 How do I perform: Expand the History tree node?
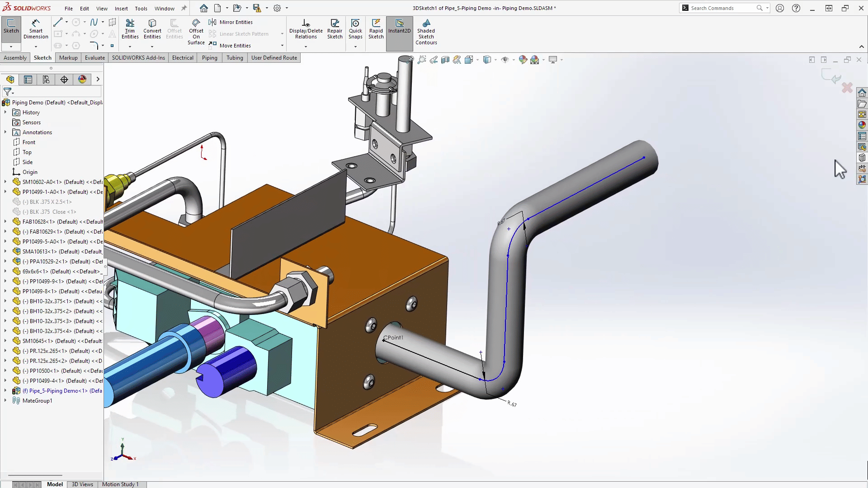pyautogui.click(x=5, y=113)
